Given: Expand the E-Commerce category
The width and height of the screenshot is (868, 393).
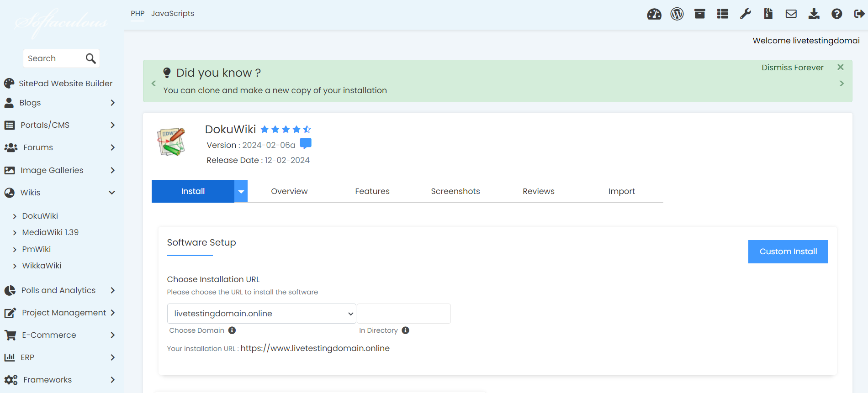Looking at the screenshot, I should point(113,335).
